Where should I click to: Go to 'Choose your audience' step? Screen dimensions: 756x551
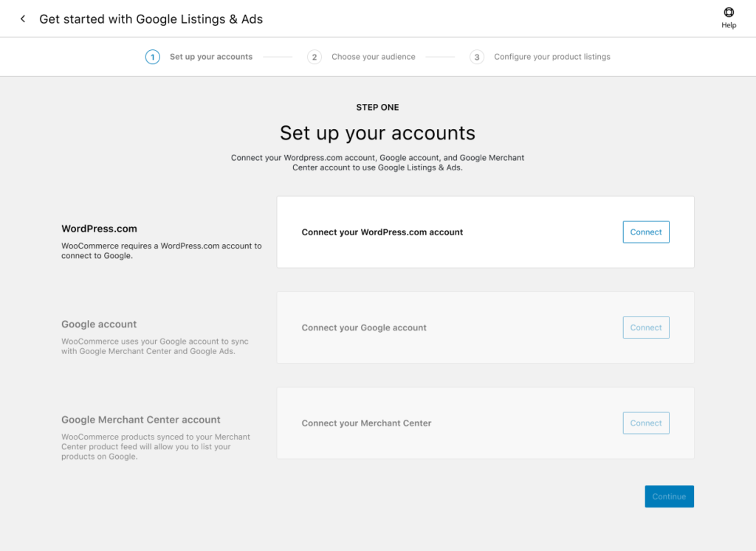373,57
